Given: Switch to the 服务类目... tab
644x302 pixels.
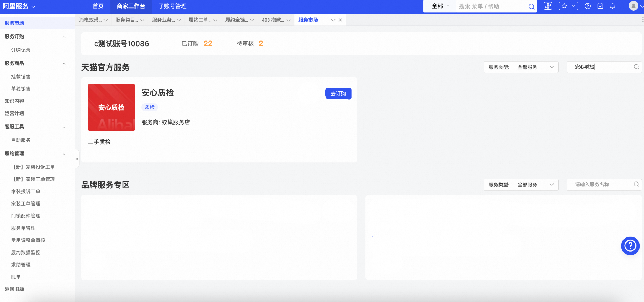Looking at the screenshot, I should point(130,20).
